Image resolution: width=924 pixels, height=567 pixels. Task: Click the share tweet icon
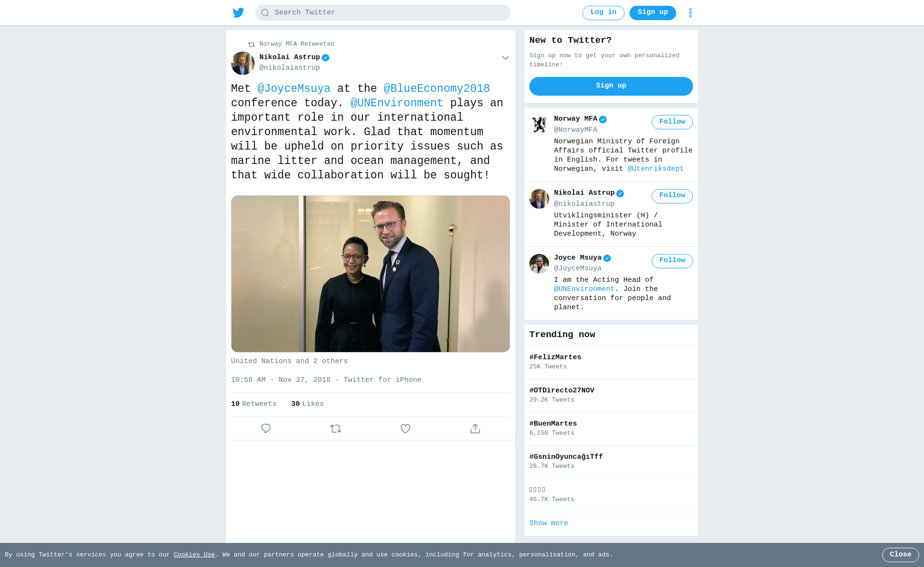click(x=475, y=428)
